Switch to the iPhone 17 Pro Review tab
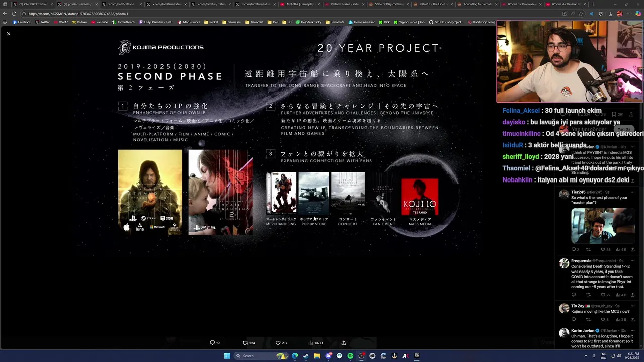 [x=521, y=4]
